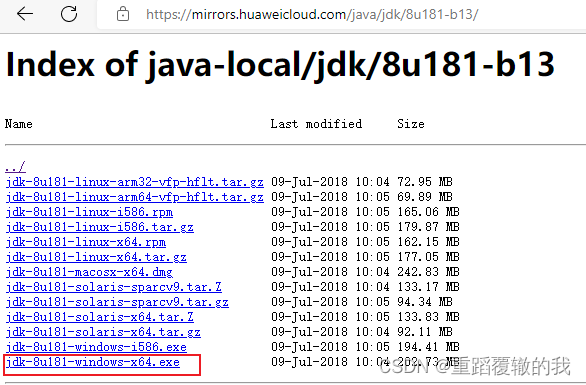Select the 133.17 MB size value
586x385 pixels.
(x=428, y=287)
